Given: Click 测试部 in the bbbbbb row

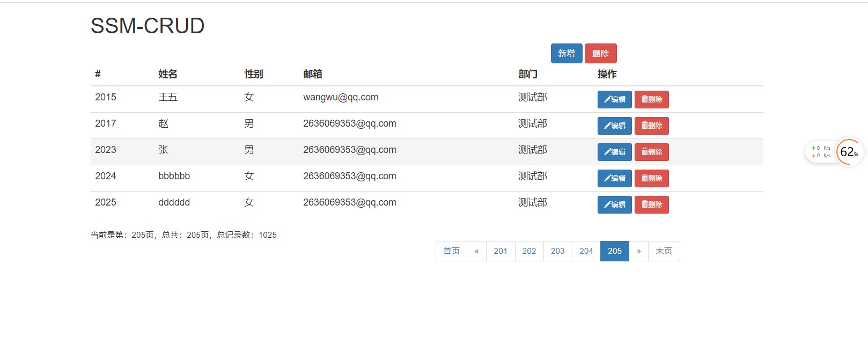Looking at the screenshot, I should 533,176.
